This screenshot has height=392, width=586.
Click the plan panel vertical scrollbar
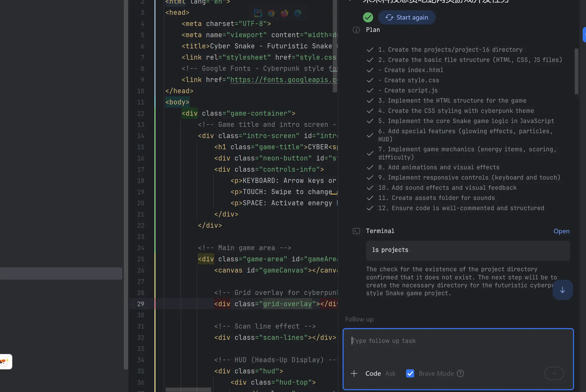576,71
